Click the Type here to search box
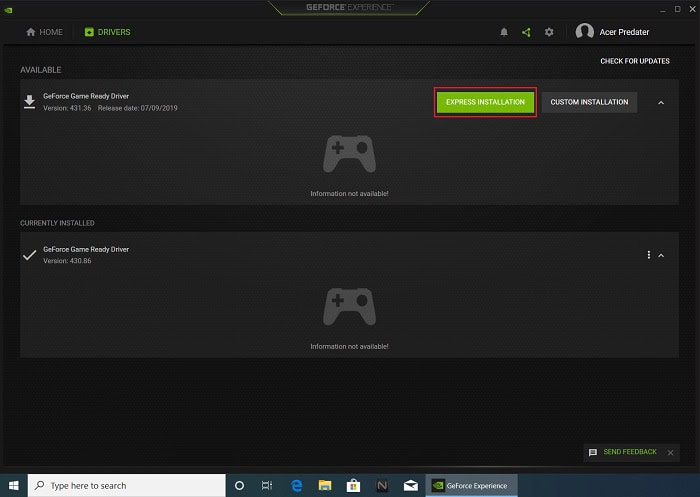This screenshot has height=497, width=700. coord(127,485)
